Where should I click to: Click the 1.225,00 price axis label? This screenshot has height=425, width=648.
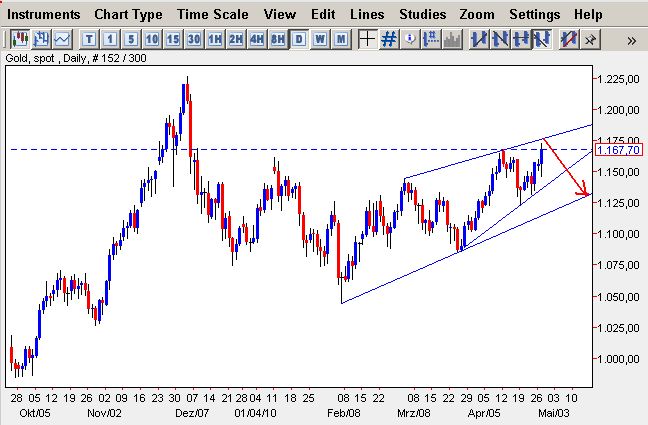pos(619,79)
